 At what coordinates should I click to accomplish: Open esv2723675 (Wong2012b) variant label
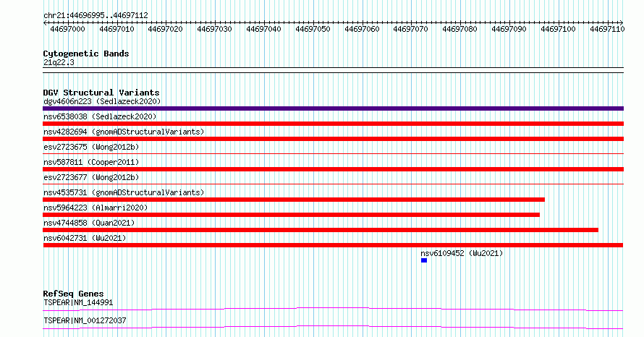91,147
